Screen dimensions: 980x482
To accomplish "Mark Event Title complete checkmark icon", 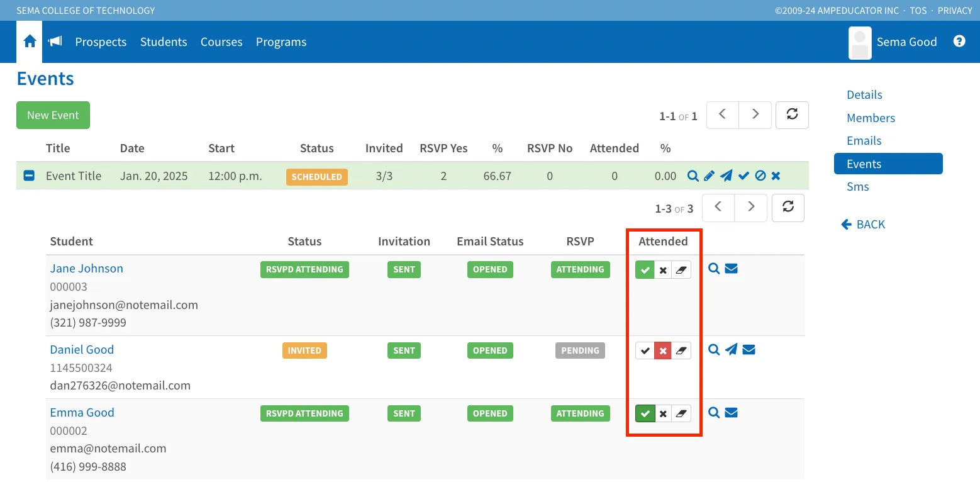I will point(743,176).
